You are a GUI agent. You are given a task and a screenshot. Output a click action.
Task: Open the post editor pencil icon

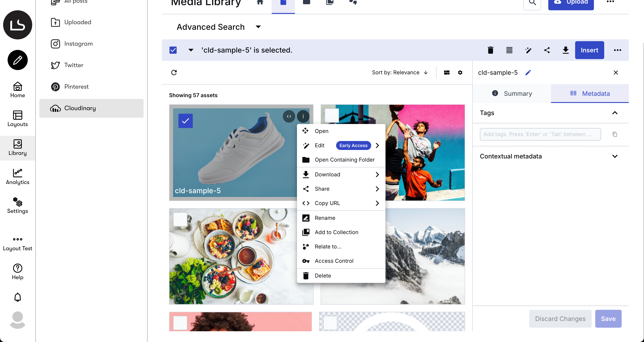click(17, 60)
